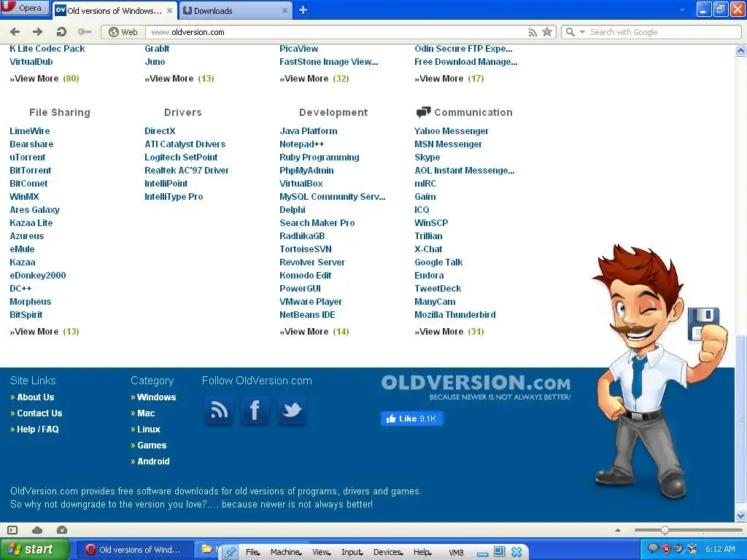Go forward with the forward arrow
This screenshot has width=747, height=560.
[x=38, y=32]
